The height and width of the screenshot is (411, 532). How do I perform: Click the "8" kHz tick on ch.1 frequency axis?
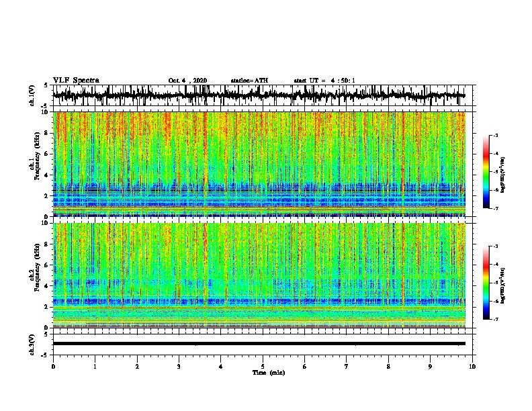pos(47,133)
